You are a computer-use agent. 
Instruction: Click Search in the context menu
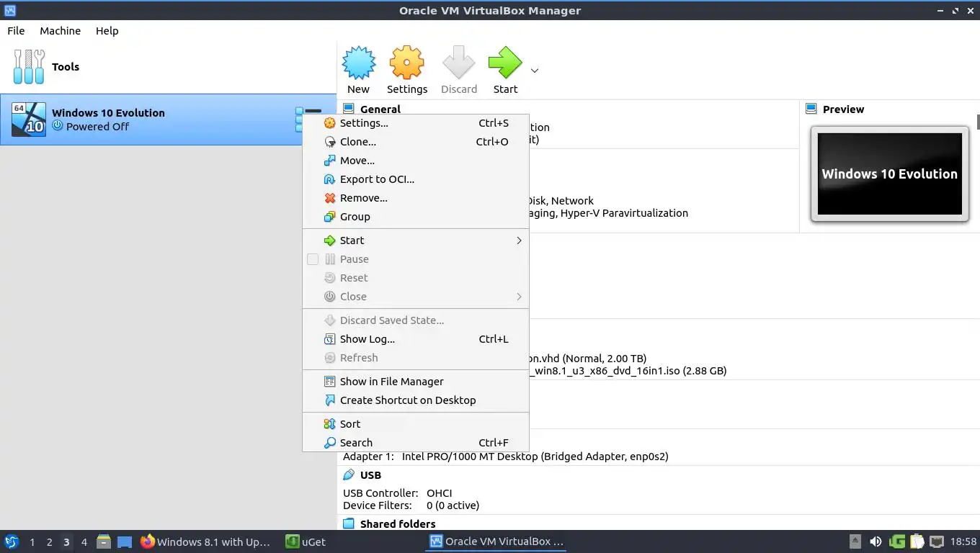click(416, 443)
